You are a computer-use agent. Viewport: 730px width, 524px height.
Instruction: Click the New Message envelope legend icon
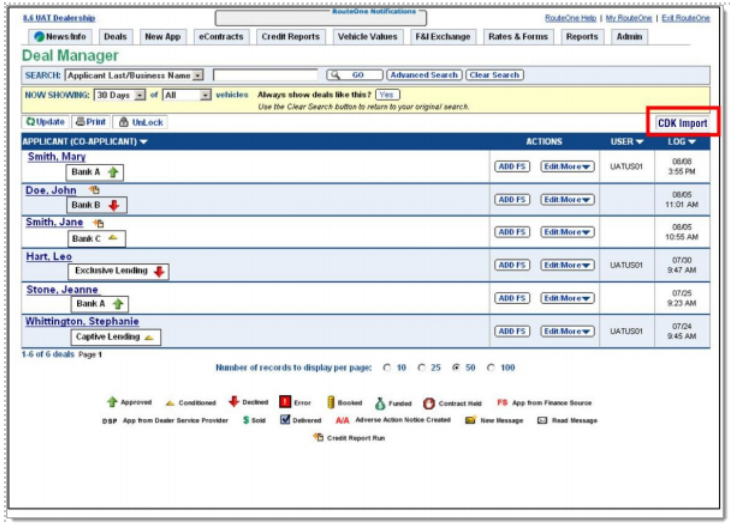click(x=470, y=420)
